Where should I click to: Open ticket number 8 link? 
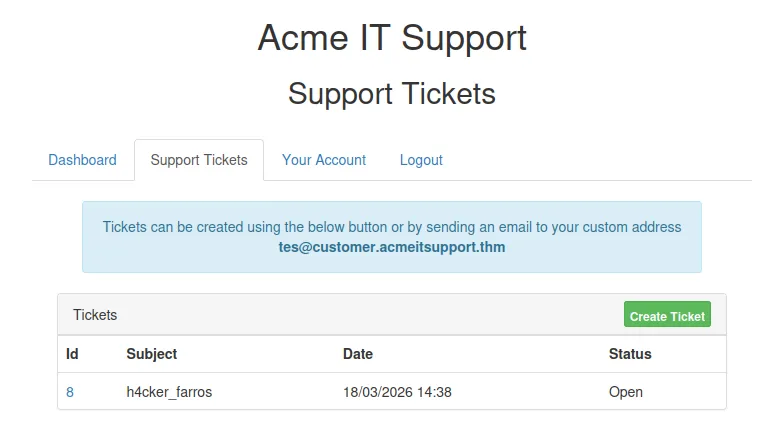(x=70, y=392)
